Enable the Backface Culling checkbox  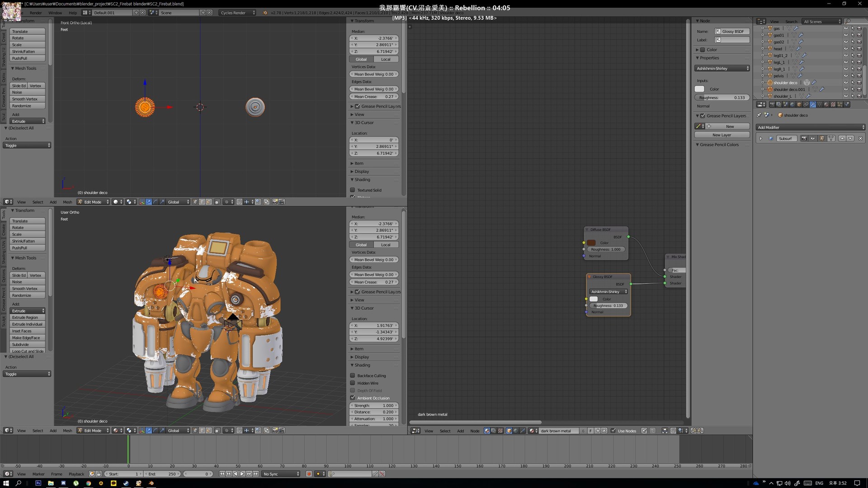[353, 375]
